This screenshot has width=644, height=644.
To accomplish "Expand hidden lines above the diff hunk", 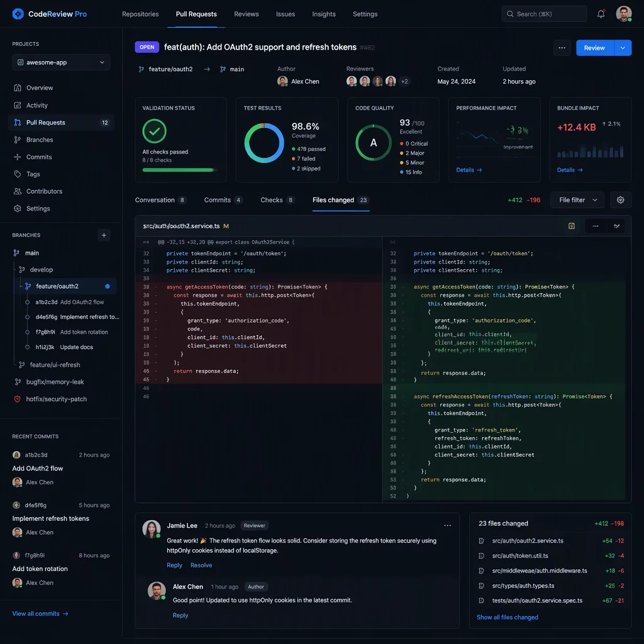I will [146, 242].
